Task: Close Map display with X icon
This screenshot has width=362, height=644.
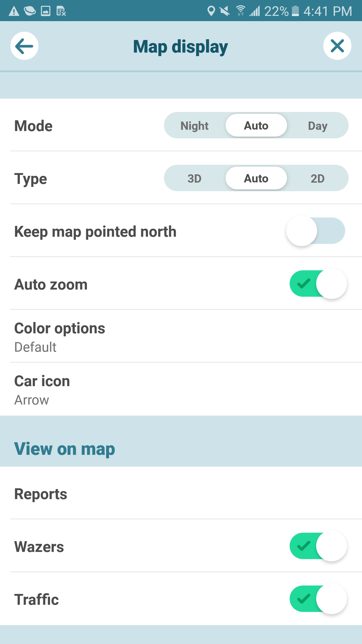Action: coord(337,46)
